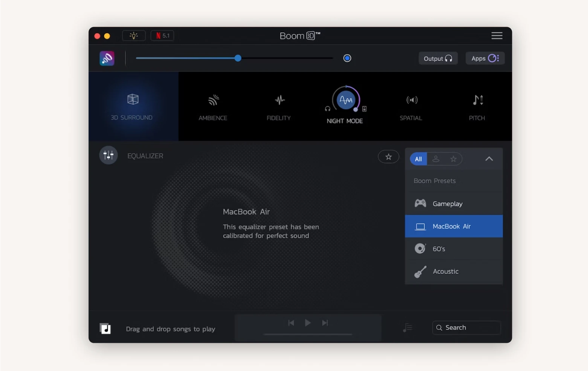Toggle the Night Mode dial
Screen dimensions: 588x371
point(346,100)
